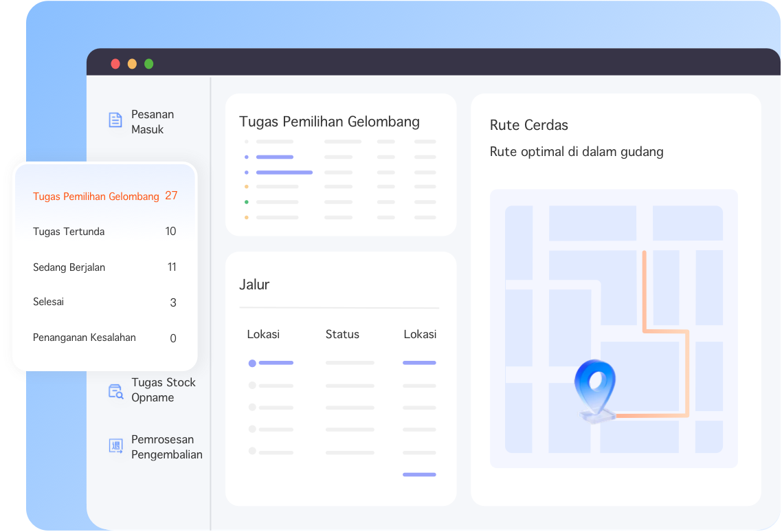Select the highlighted blue radio in Jalur table
Image resolution: width=782 pixels, height=532 pixels.
252,364
